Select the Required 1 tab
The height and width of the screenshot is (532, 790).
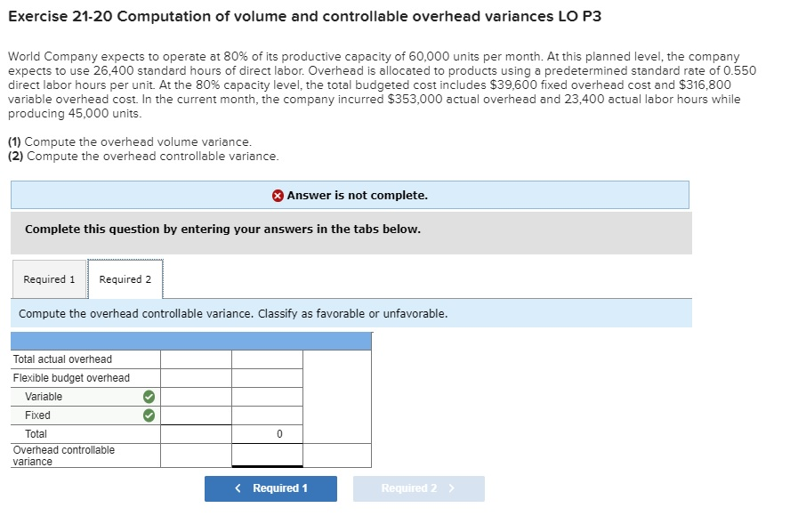[x=48, y=278]
